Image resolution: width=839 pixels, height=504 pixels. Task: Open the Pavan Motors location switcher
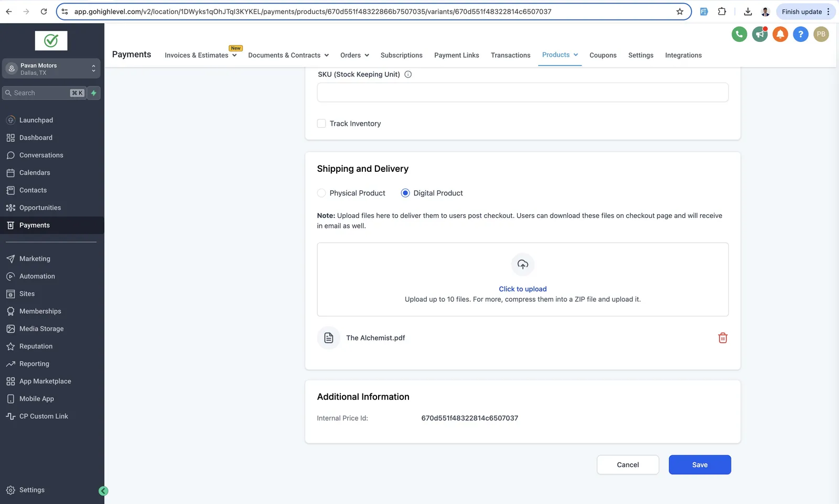coord(51,69)
